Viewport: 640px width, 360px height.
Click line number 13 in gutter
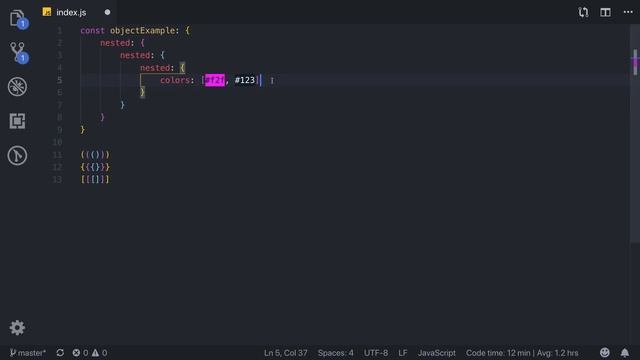(57, 179)
